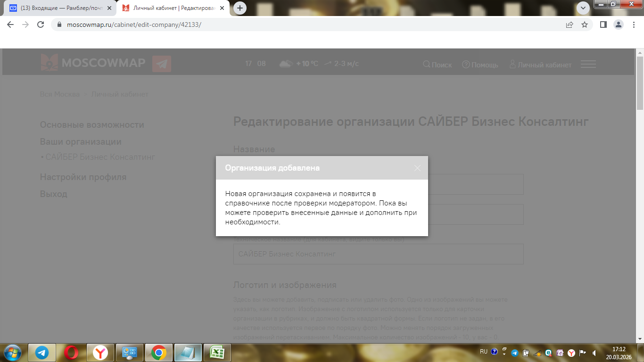This screenshot has width=644, height=362.
Task: Open the Yandex tray icon
Action: pos(571,353)
